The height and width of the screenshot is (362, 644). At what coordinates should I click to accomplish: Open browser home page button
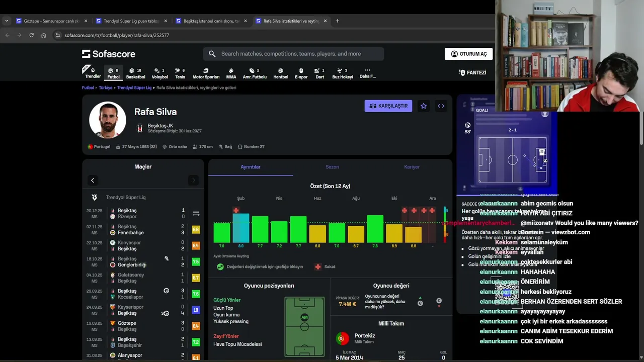pyautogui.click(x=43, y=35)
